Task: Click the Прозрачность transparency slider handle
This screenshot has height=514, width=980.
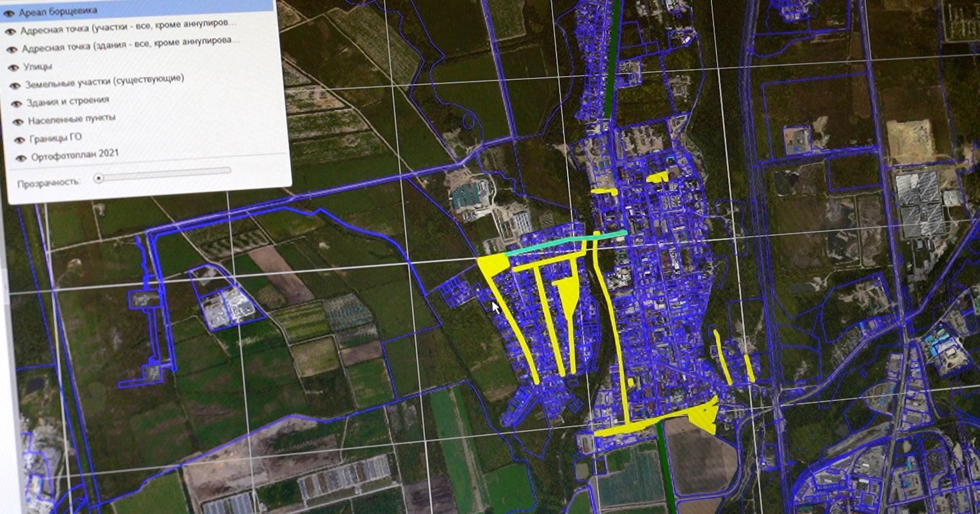Action: (99, 178)
